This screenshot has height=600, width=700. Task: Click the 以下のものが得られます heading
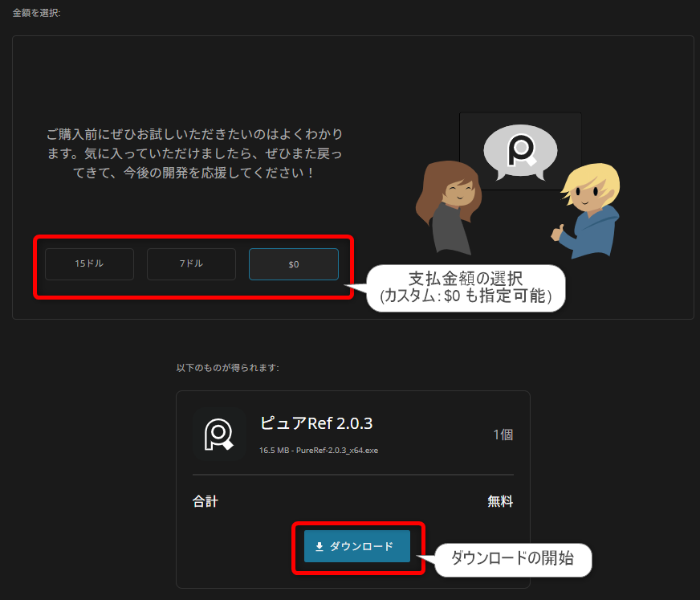point(227,368)
